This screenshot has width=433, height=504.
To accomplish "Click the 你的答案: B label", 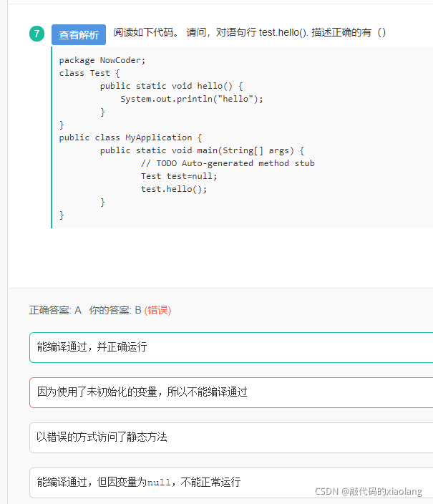I will [115, 310].
